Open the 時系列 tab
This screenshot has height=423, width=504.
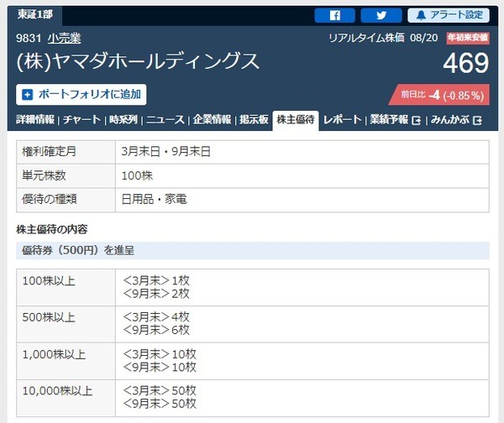pyautogui.click(x=123, y=119)
